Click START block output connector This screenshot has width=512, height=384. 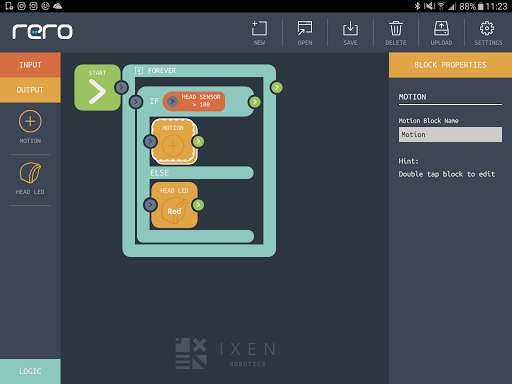pos(121,88)
